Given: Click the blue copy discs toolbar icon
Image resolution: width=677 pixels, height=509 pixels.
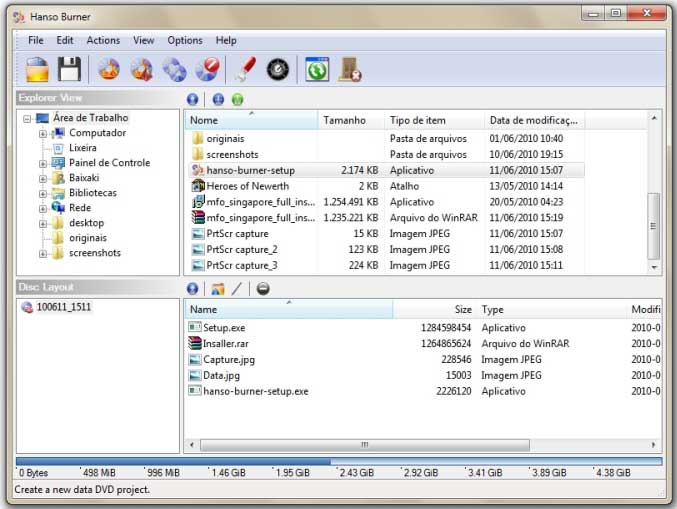Looking at the screenshot, I should 174,69.
